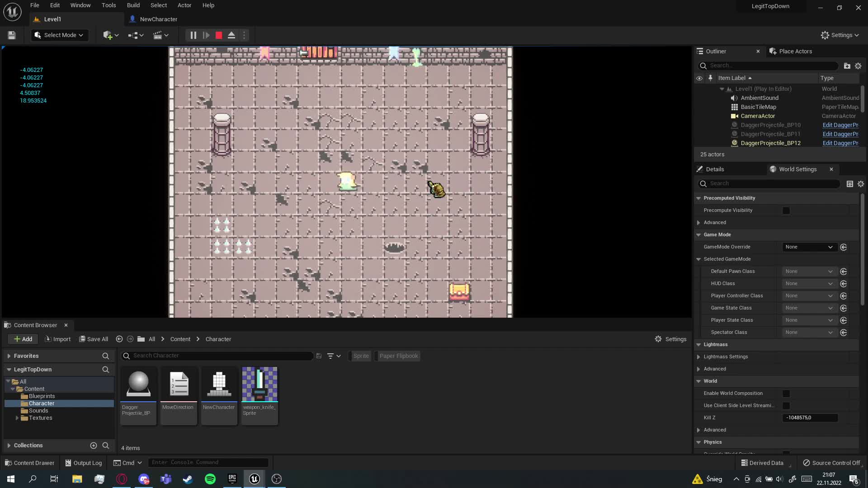Screen dimensions: 868x488
Task: Click the Import button in Content Browser
Action: pos(58,339)
